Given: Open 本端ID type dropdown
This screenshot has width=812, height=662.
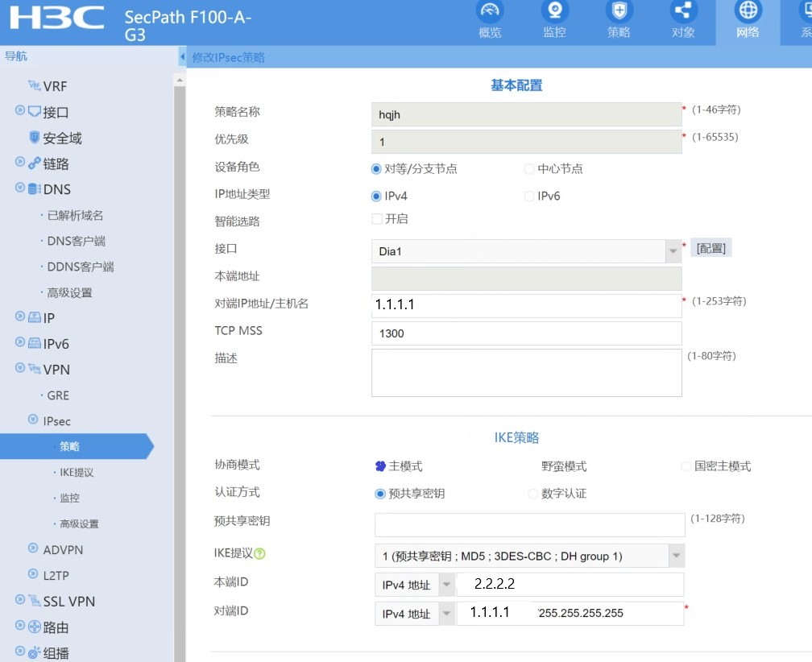Looking at the screenshot, I should (446, 585).
